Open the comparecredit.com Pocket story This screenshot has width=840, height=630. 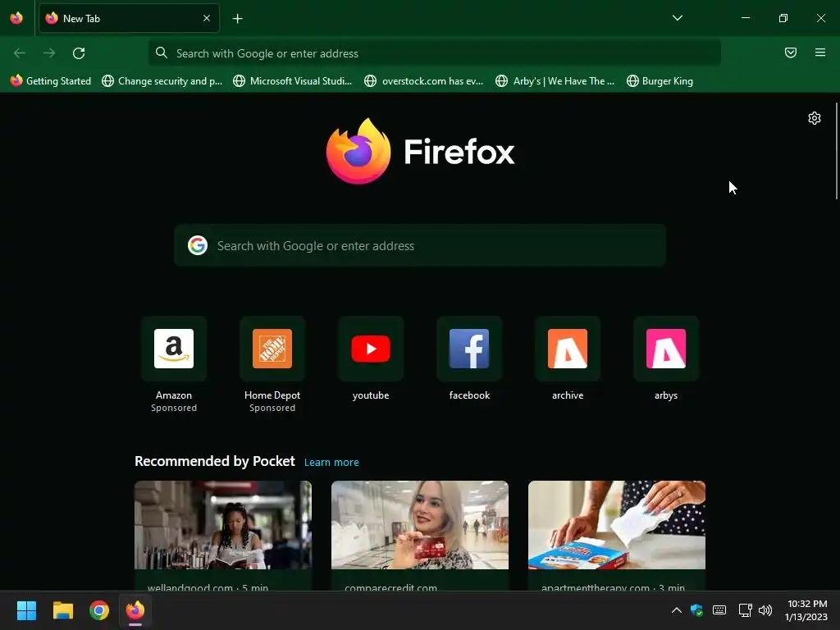(420, 536)
